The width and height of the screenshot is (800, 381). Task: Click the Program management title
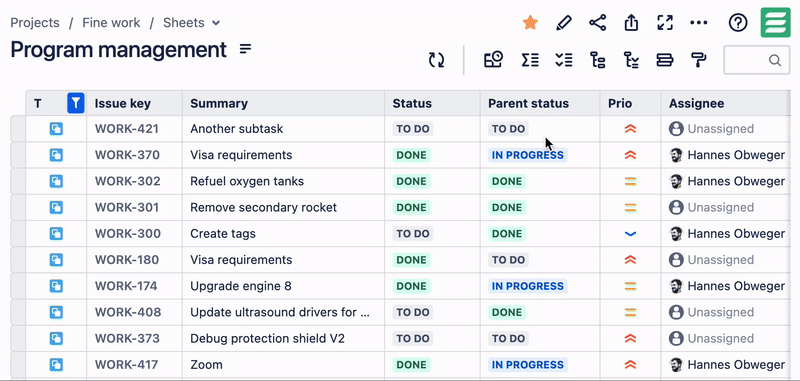118,50
